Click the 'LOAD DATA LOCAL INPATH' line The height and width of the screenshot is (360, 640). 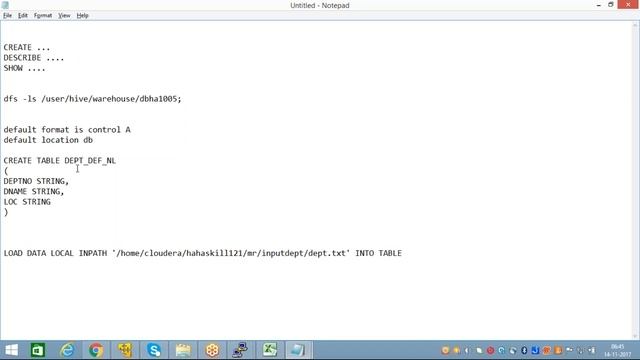pyautogui.click(x=203, y=253)
